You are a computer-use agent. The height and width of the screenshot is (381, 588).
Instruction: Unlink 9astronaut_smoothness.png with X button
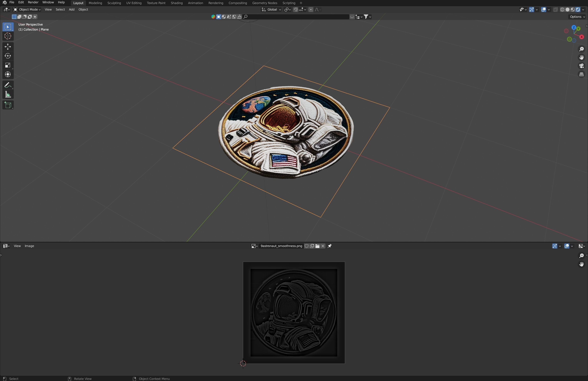(x=323, y=246)
